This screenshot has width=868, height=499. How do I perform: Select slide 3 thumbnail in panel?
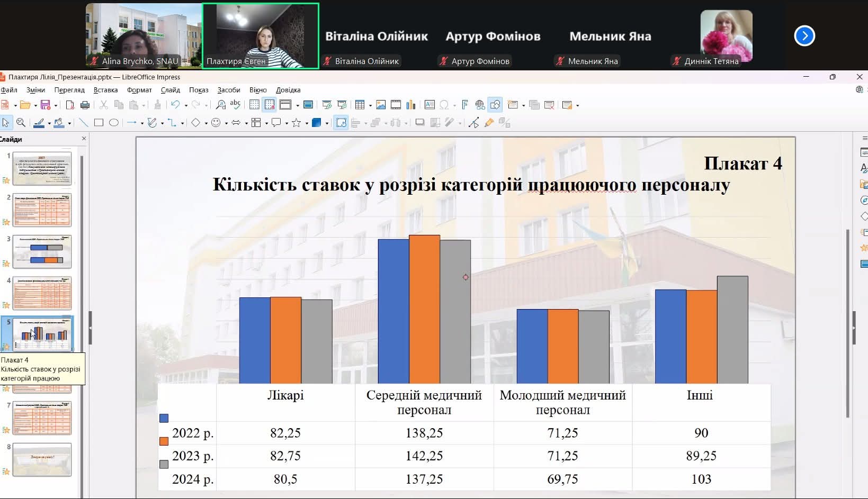click(42, 251)
